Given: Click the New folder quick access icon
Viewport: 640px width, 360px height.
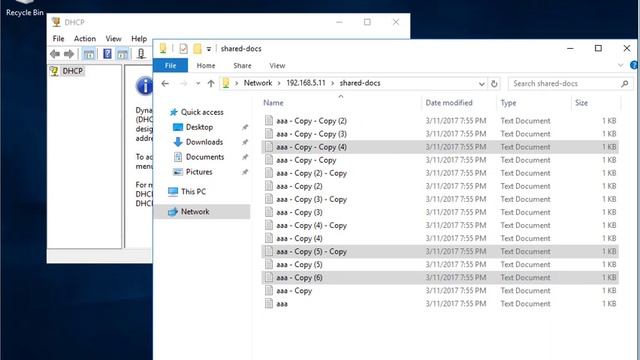Looking at the screenshot, I should [x=197, y=49].
